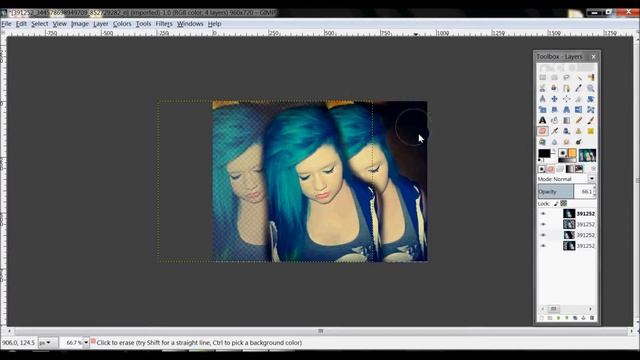This screenshot has width=640, height=360.
Task: Open the Select menu
Action: 40,24
